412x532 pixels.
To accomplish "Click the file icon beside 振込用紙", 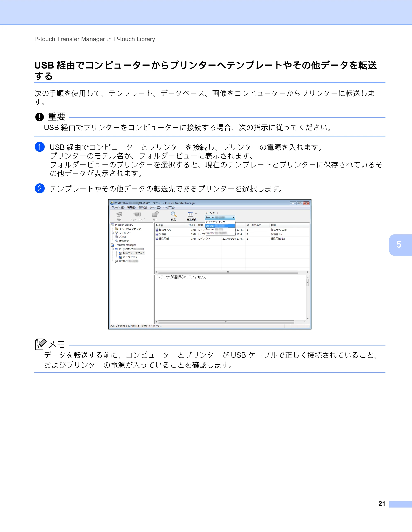I will coord(157,239).
